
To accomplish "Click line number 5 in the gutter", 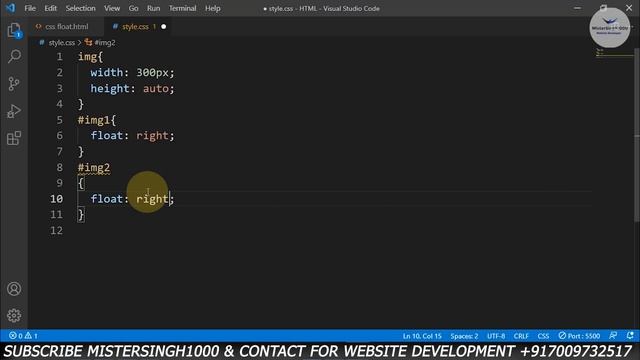I will (x=60, y=120).
